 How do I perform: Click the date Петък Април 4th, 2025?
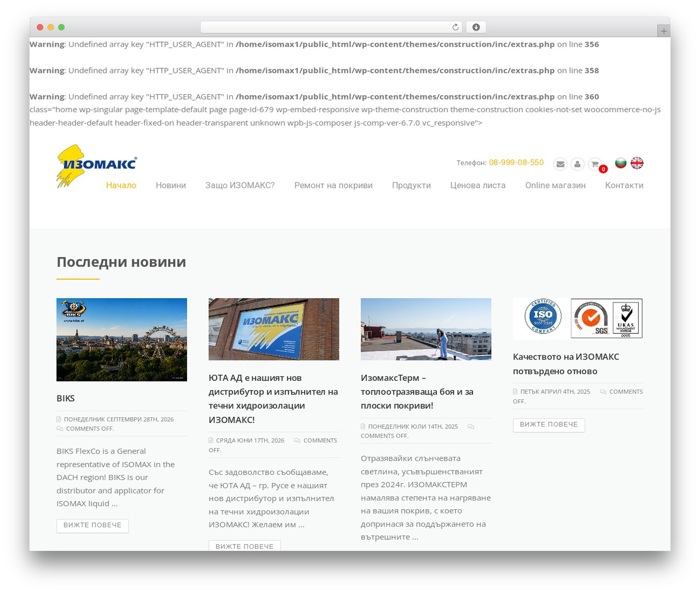tap(555, 392)
